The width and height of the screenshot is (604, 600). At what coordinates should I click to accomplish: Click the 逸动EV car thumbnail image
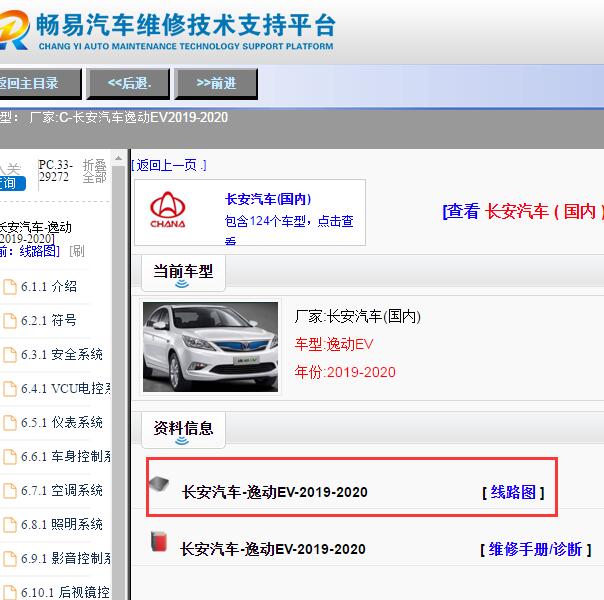pyautogui.click(x=210, y=347)
